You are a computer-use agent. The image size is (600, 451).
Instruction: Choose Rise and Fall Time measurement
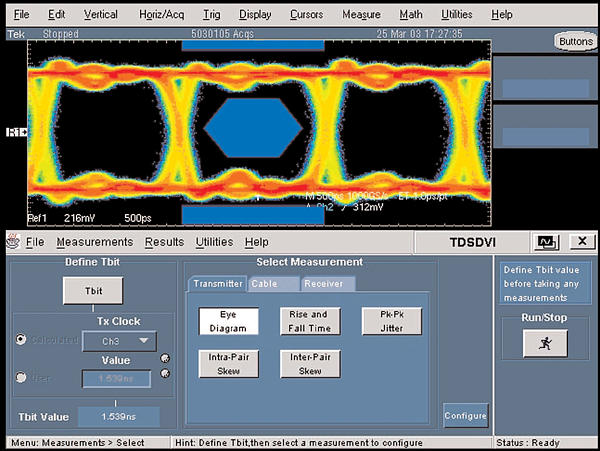click(309, 321)
